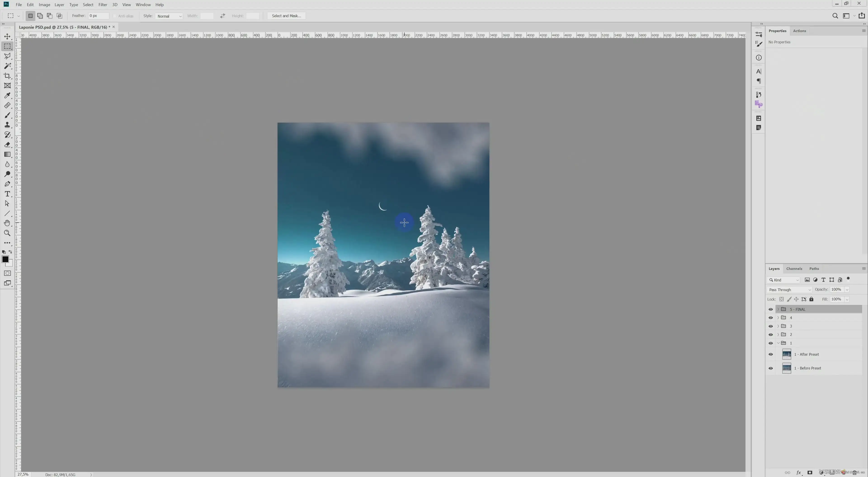This screenshot has height=477, width=868.
Task: Open the Style Normal dropdown
Action: (169, 16)
